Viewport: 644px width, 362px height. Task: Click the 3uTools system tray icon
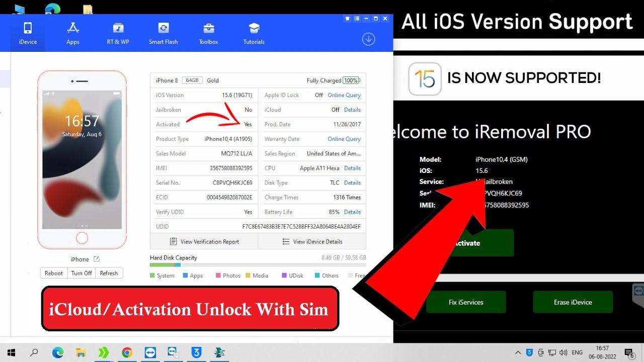[530, 352]
